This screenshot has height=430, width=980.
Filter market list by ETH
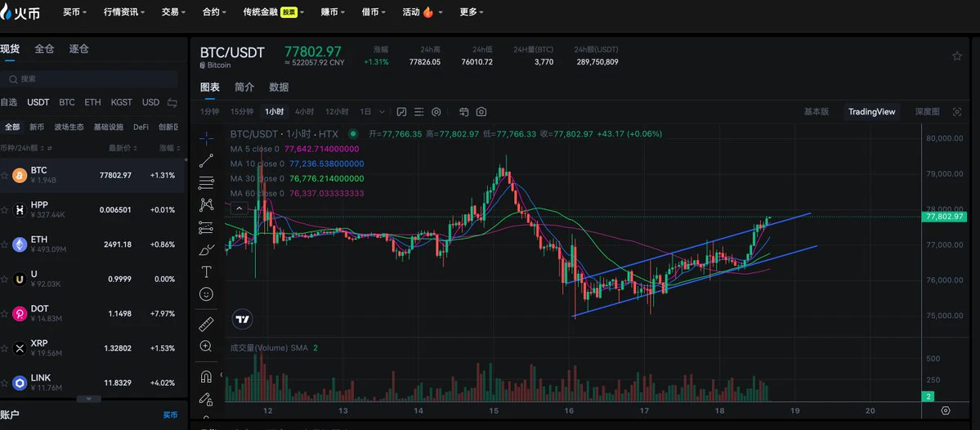(92, 102)
